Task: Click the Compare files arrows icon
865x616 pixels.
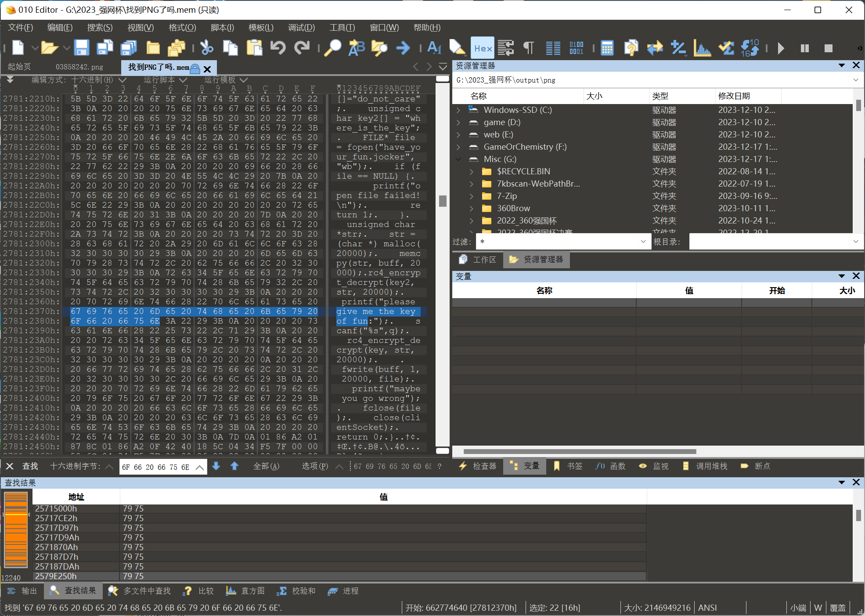Action: point(655,47)
